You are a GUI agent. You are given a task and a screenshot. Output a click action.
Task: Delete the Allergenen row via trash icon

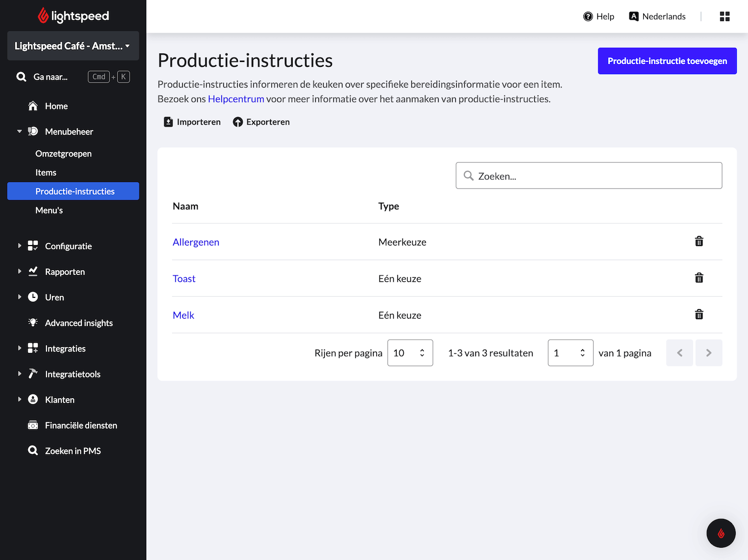pos(699,241)
